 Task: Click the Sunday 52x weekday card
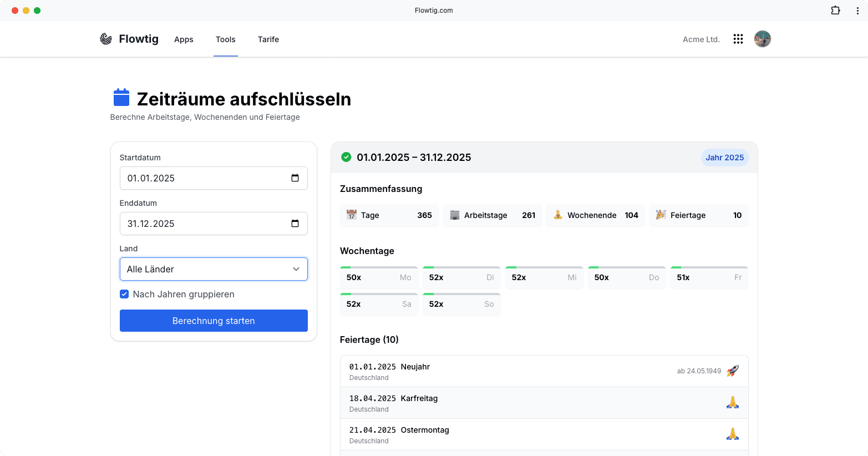(461, 304)
